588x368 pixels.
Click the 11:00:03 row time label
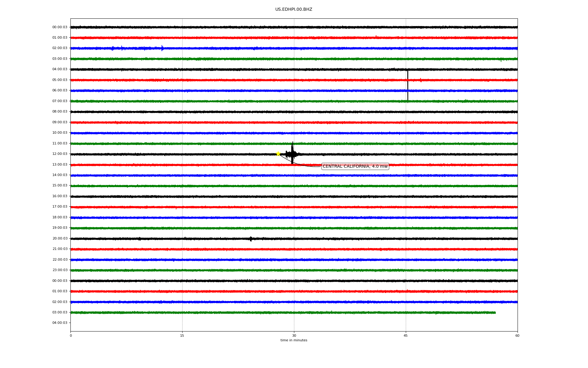[x=60, y=143]
